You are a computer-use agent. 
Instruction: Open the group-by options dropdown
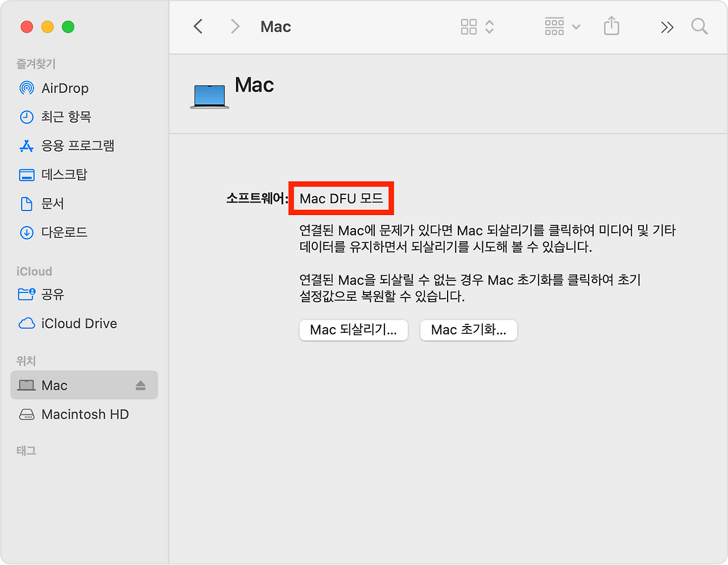pyautogui.click(x=562, y=27)
